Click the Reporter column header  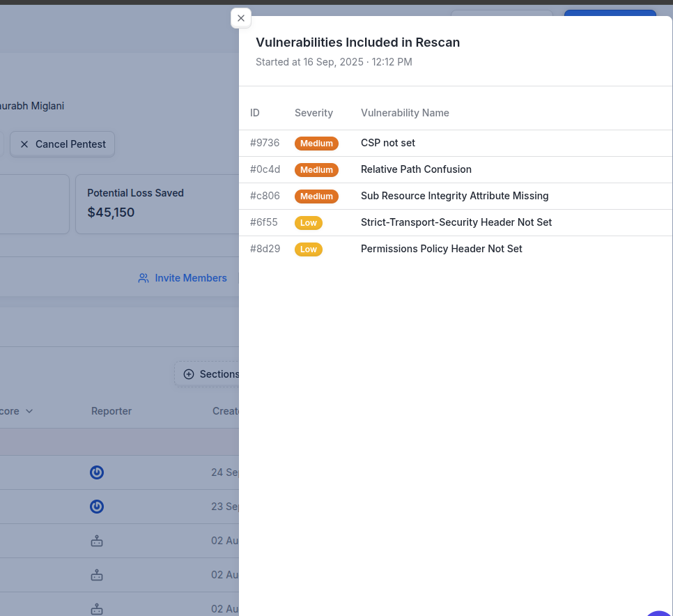[x=111, y=411]
